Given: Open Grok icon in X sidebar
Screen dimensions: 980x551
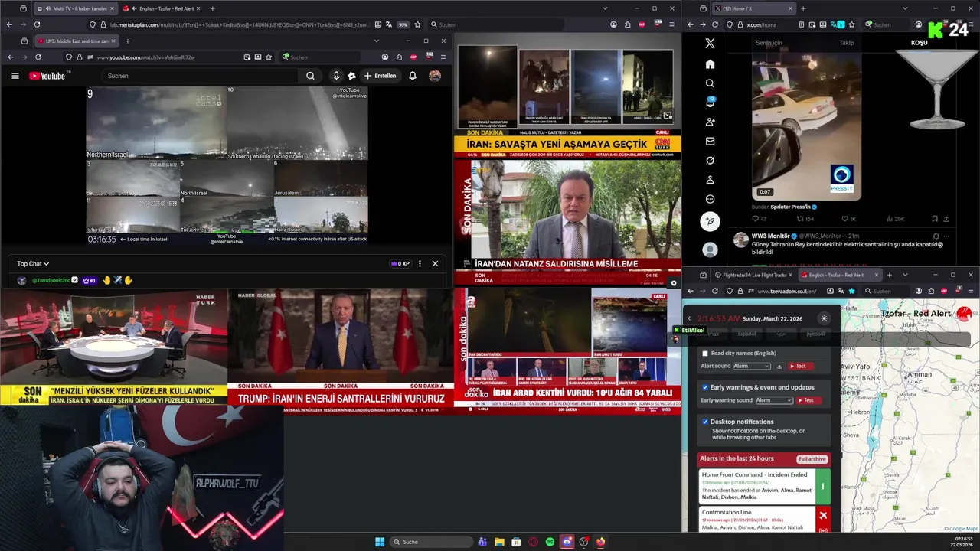Looking at the screenshot, I should click(x=710, y=161).
